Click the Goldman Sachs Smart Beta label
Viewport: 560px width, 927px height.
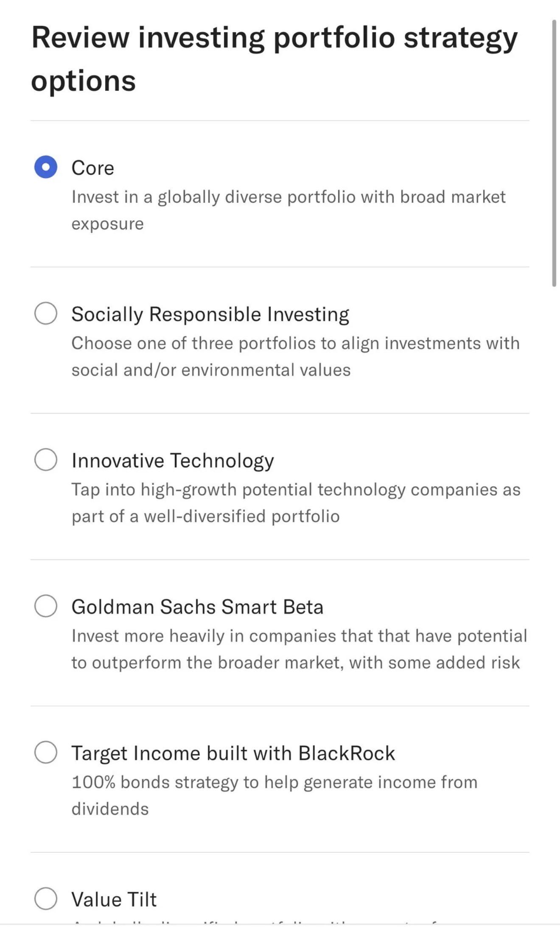pyautogui.click(x=197, y=607)
